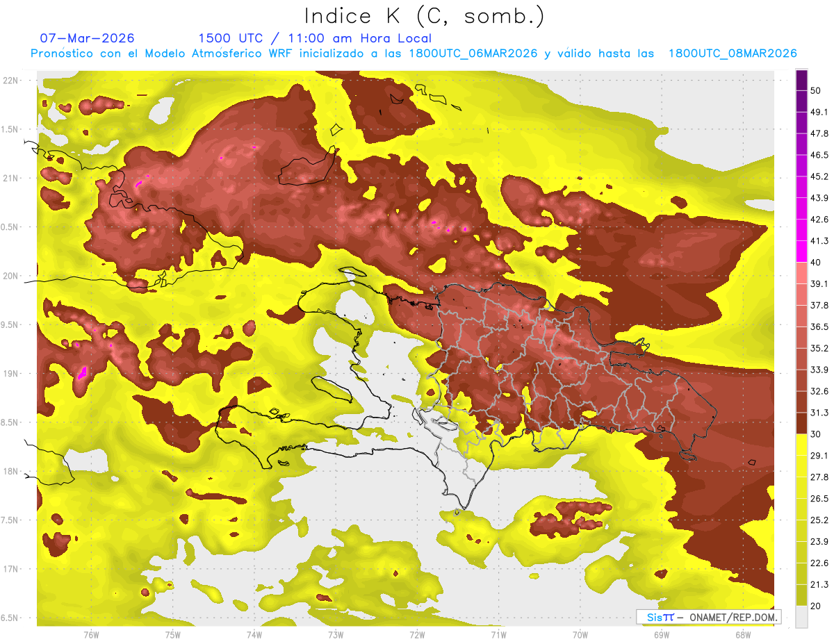Viewport: 834px width, 644px height.
Task: Click the bright yellow colorbar segment between 29.1 and 30
Action: click(801, 445)
